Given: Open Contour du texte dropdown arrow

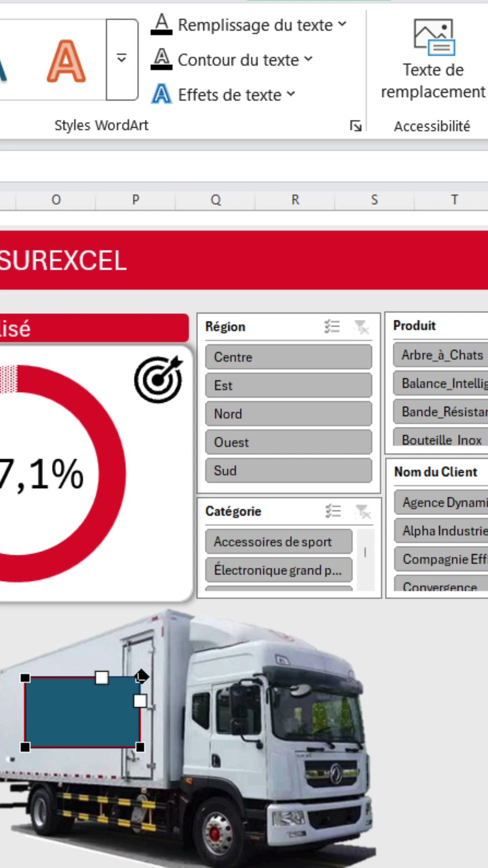Looking at the screenshot, I should (308, 59).
